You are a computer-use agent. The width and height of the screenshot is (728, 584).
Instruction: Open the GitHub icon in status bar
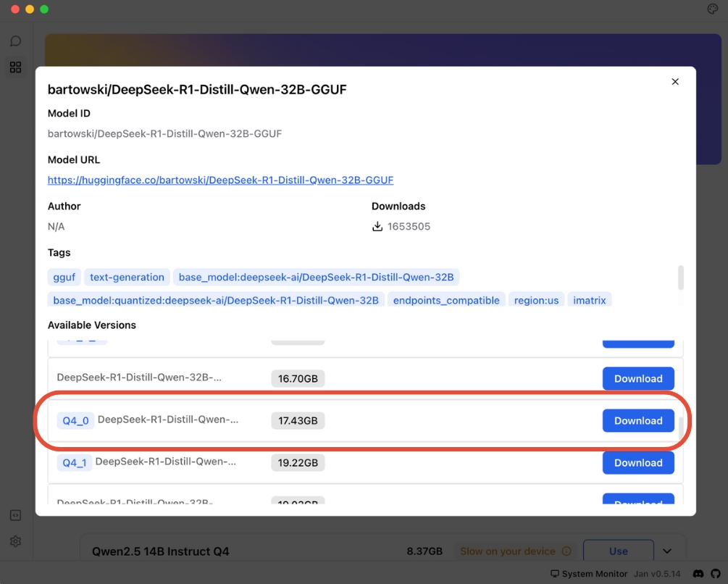click(716, 574)
